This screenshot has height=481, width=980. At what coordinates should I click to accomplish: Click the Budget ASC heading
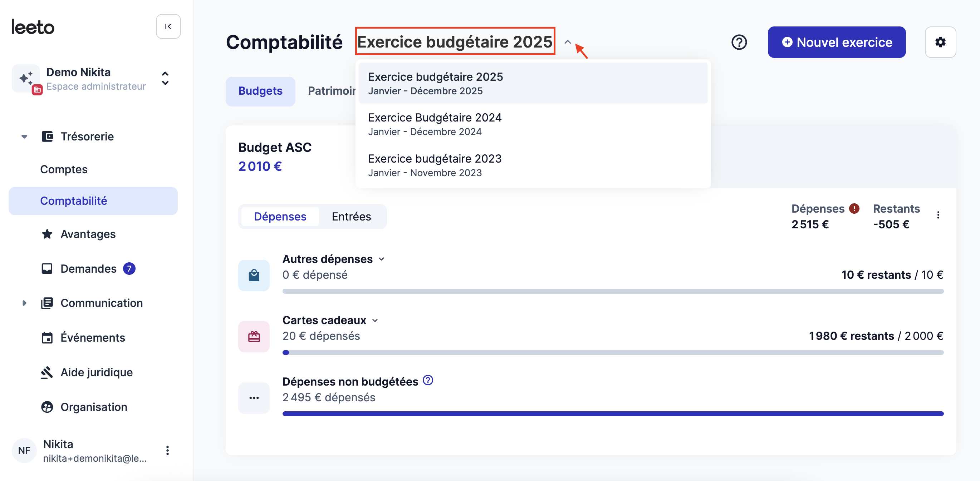pyautogui.click(x=275, y=148)
